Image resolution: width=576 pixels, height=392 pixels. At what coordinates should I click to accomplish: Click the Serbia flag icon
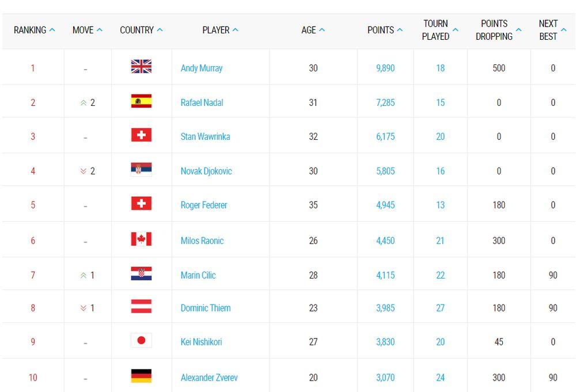pos(141,170)
